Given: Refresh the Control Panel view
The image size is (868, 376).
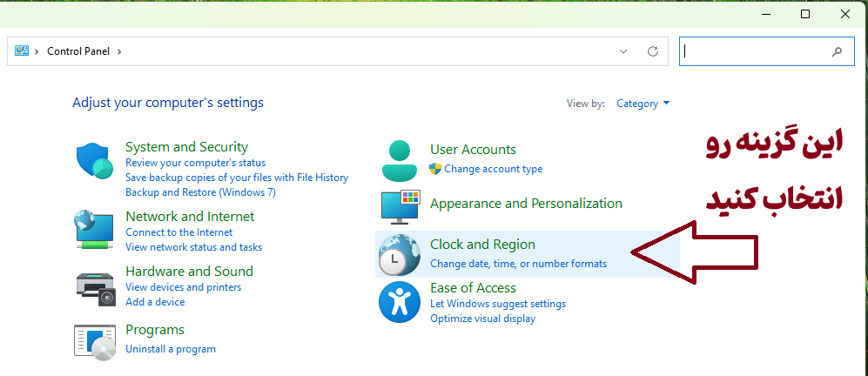Looking at the screenshot, I should pyautogui.click(x=653, y=51).
